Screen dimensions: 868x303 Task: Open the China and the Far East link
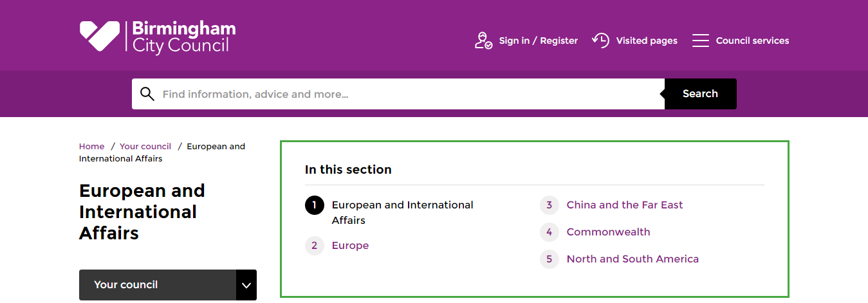click(625, 205)
